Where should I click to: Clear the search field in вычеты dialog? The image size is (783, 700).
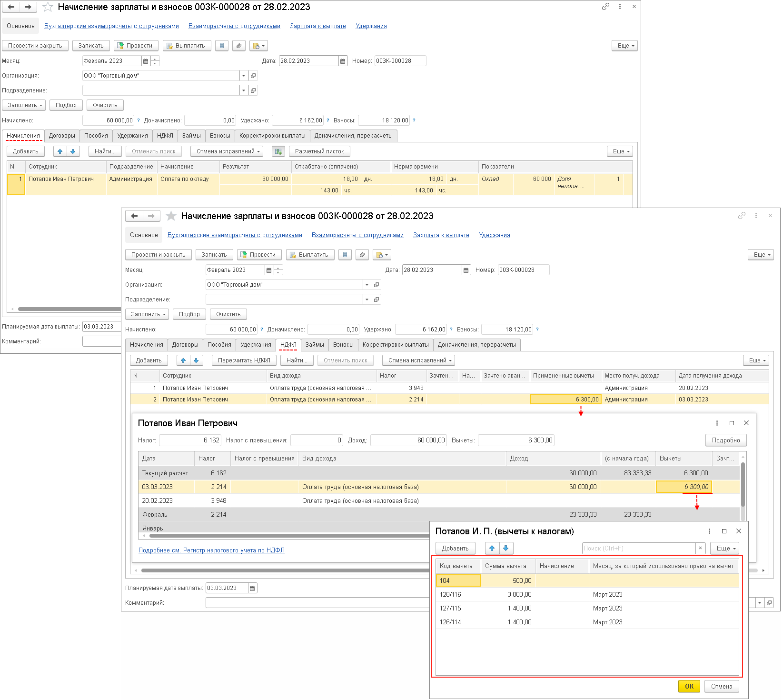click(x=700, y=548)
